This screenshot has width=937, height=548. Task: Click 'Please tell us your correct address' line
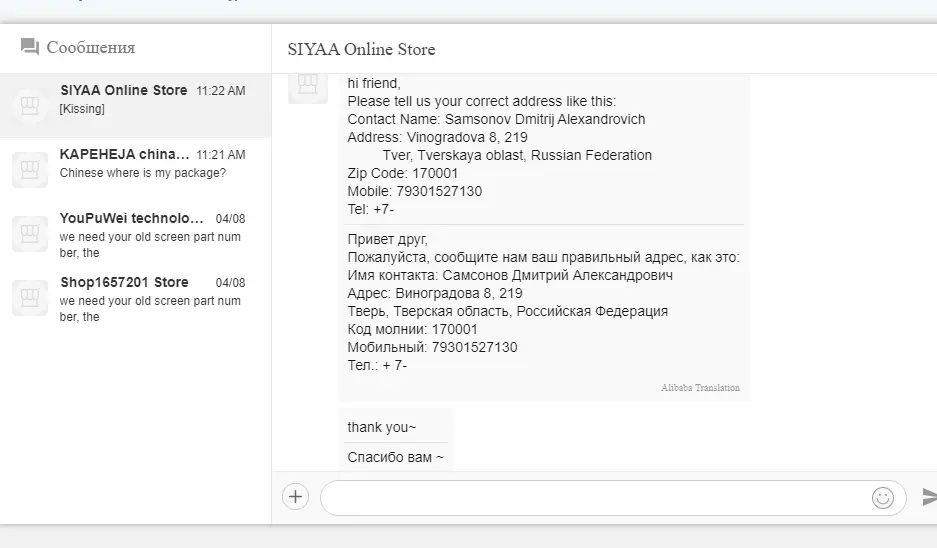coord(481,101)
